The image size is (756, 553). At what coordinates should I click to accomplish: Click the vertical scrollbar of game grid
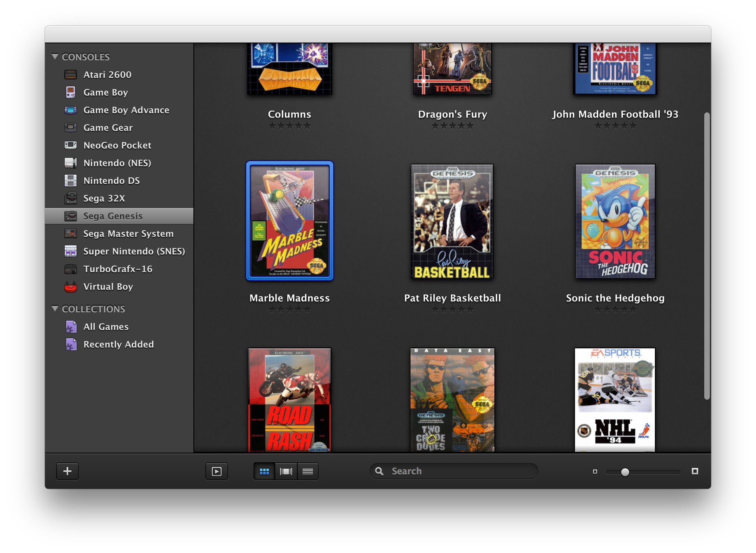point(707,256)
